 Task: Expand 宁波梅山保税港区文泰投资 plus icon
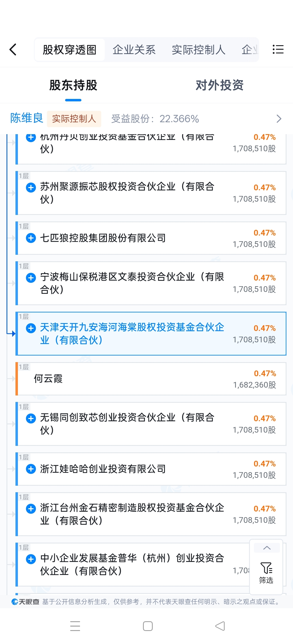31,278
